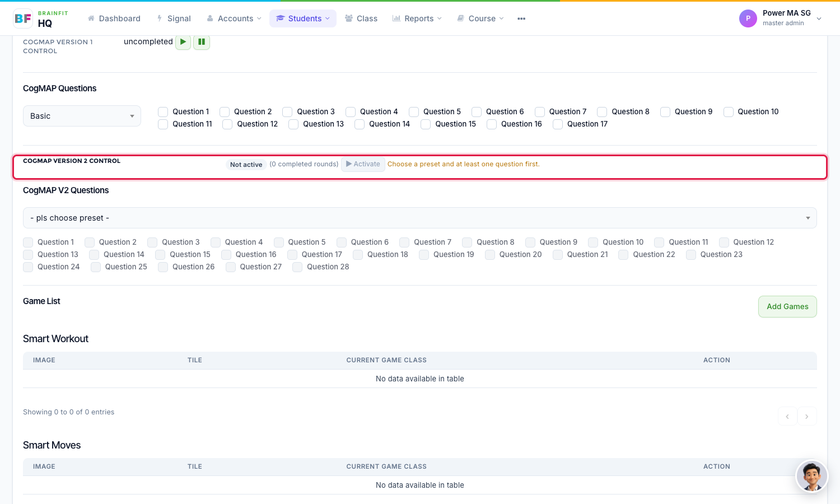Viewport: 840px width, 504px height.
Task: Go to next page in Smart Workout table
Action: [x=807, y=416]
